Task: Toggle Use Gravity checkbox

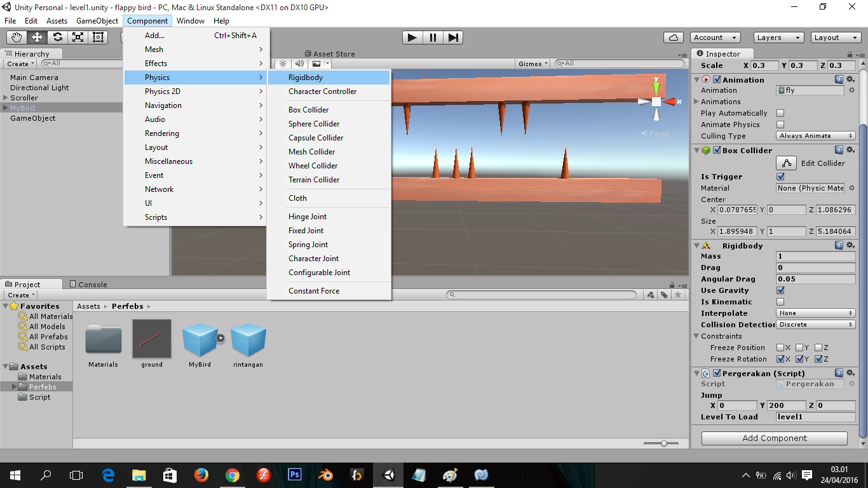Action: point(780,290)
